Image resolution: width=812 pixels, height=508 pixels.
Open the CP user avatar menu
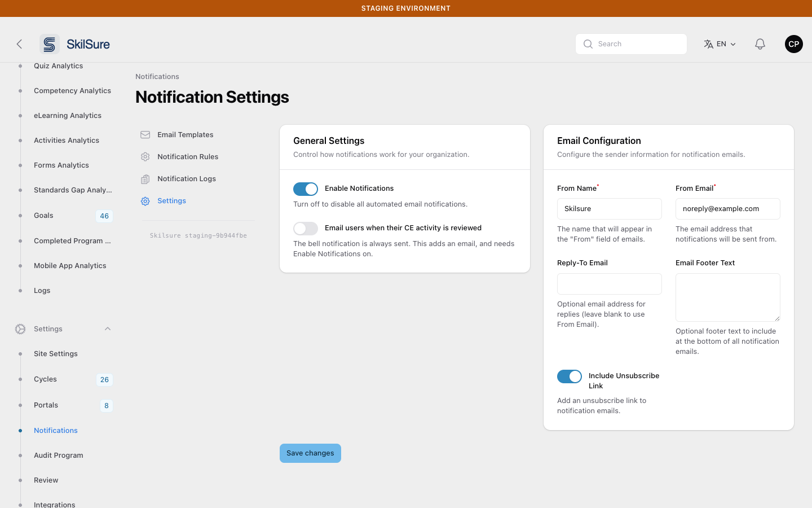pyautogui.click(x=794, y=44)
